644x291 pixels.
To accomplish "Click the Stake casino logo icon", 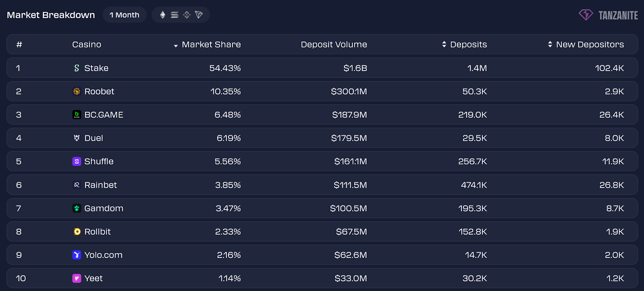I will click(76, 68).
